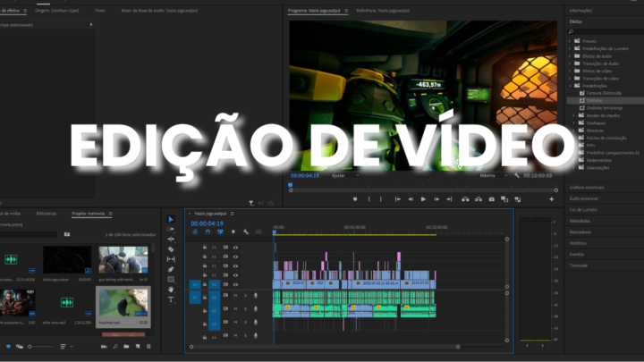Switch to the Bibliotecas tab
Image resolution: width=644 pixels, height=362 pixels.
click(47, 214)
